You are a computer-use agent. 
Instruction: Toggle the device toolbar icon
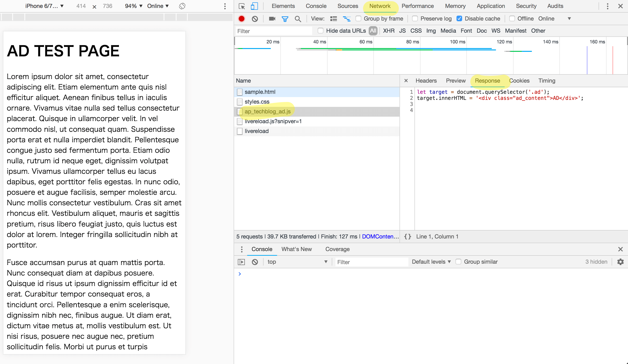click(x=254, y=6)
